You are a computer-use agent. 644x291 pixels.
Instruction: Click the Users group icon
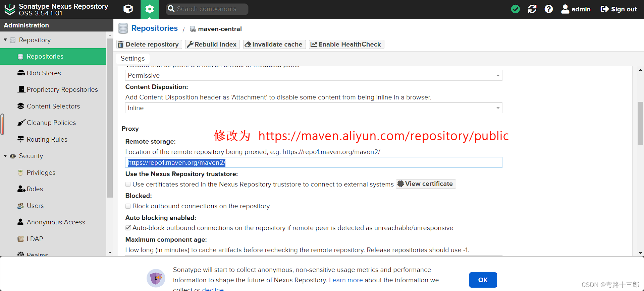(20, 206)
